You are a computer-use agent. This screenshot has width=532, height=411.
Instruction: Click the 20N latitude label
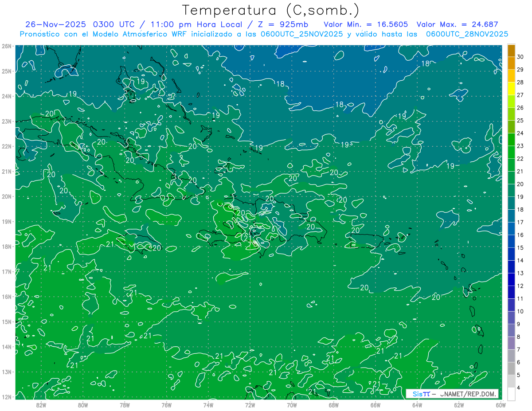coord(7,196)
